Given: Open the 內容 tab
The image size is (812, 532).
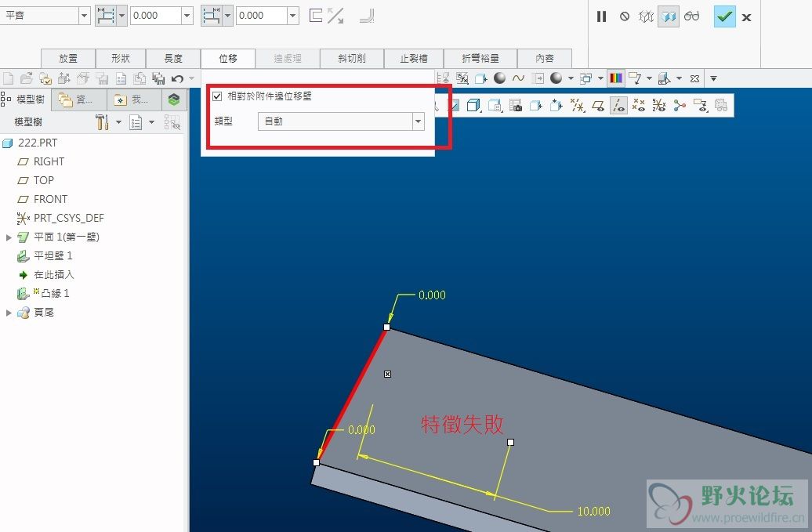Looking at the screenshot, I should pyautogui.click(x=544, y=59).
